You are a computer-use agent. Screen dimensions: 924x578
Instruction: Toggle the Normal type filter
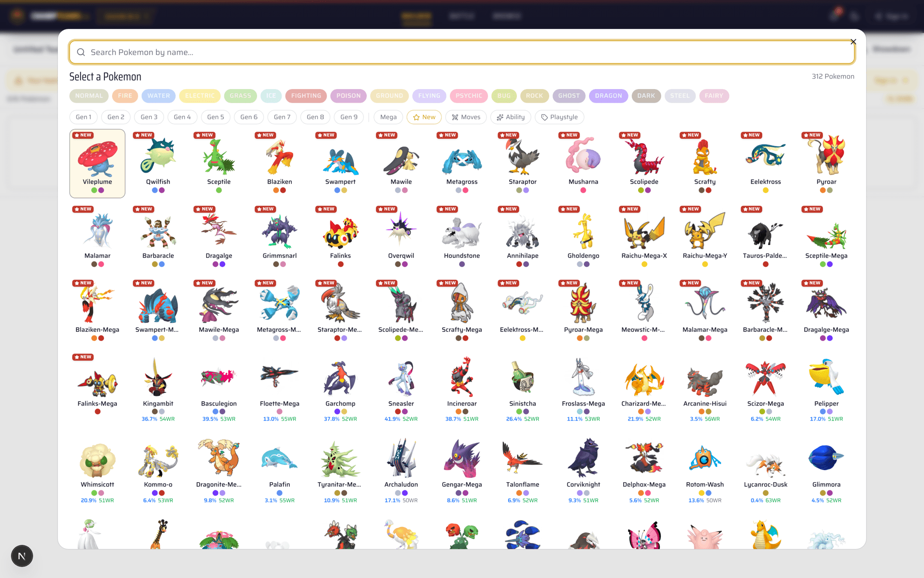[x=89, y=96]
